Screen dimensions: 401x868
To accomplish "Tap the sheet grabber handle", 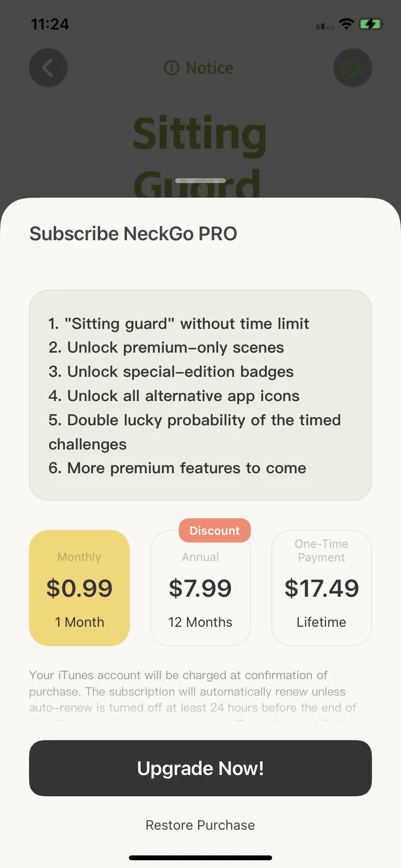I will [200, 181].
